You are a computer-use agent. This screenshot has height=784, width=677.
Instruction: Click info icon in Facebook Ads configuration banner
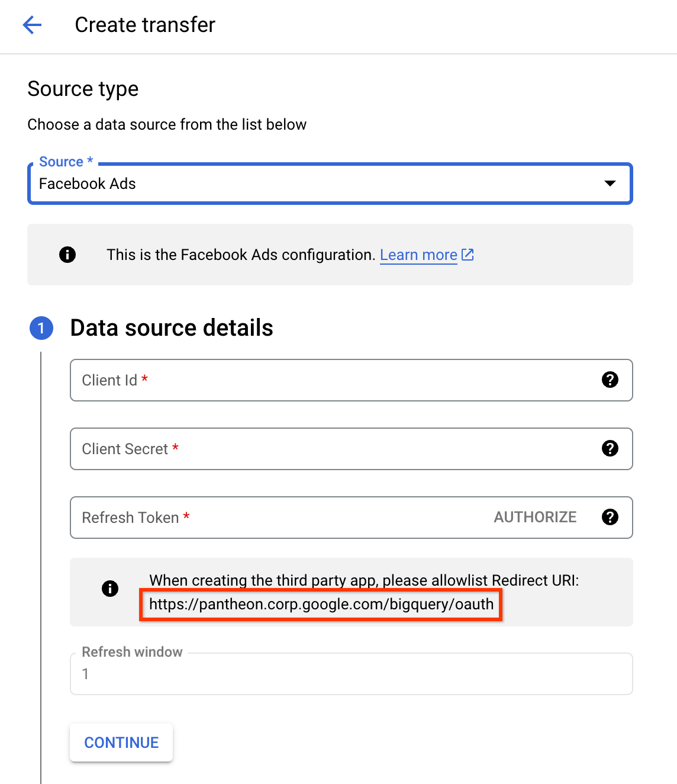click(67, 255)
